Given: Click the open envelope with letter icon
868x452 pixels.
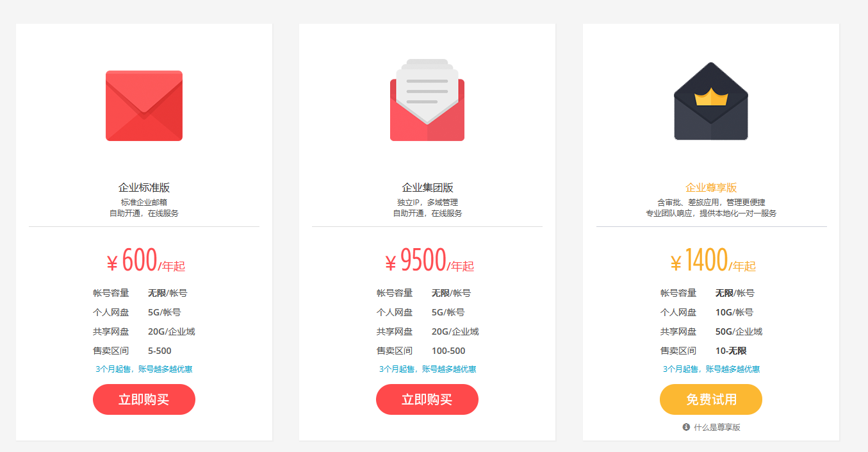Looking at the screenshot, I should (427, 100).
